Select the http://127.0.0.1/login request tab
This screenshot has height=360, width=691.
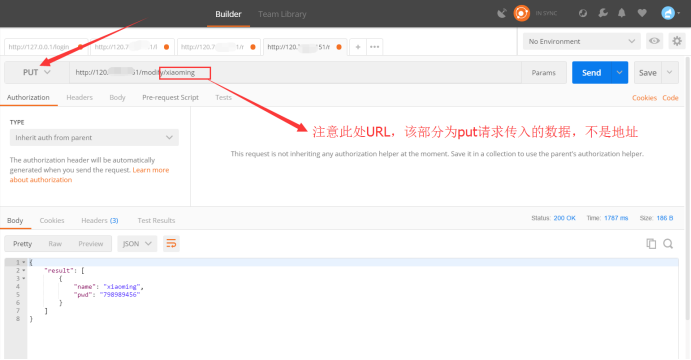pyautogui.click(x=46, y=47)
